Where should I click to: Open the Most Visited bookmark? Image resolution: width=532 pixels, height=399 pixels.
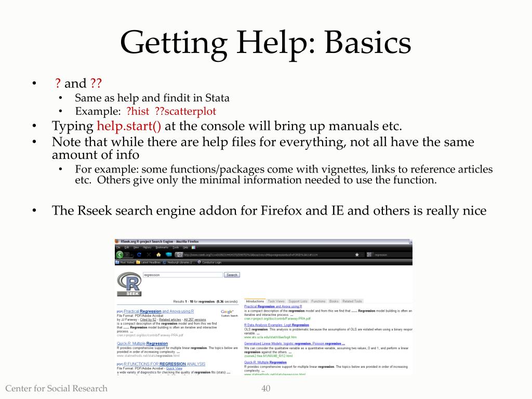[x=125, y=262]
